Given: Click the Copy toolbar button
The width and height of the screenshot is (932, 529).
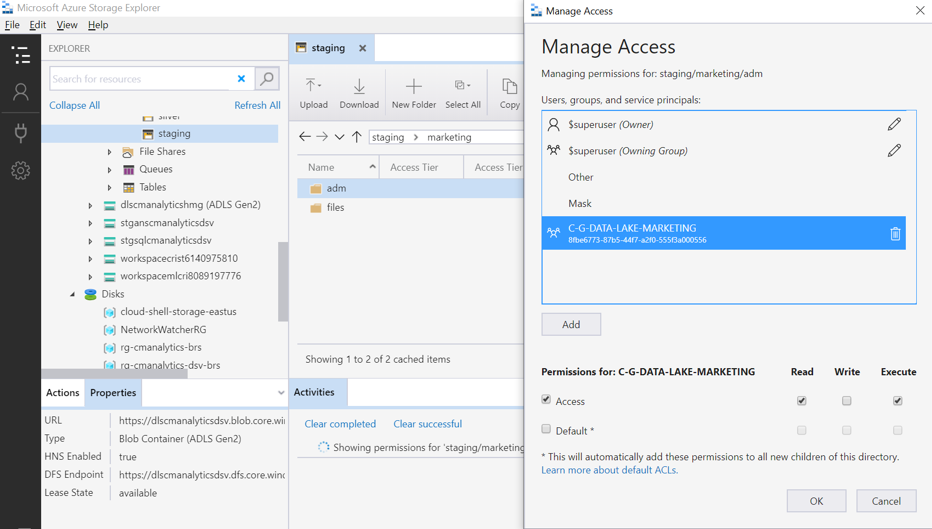Looking at the screenshot, I should click(x=509, y=94).
